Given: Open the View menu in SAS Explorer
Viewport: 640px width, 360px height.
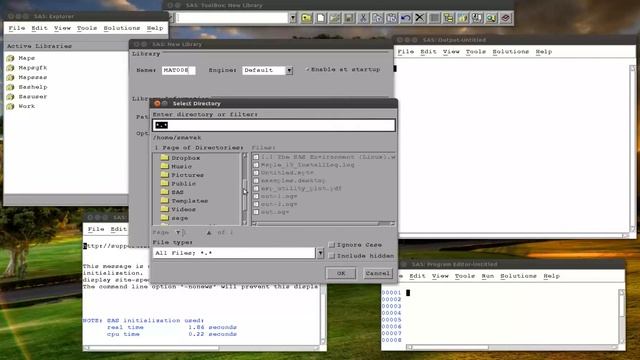Looking at the screenshot, I should tap(62, 28).
